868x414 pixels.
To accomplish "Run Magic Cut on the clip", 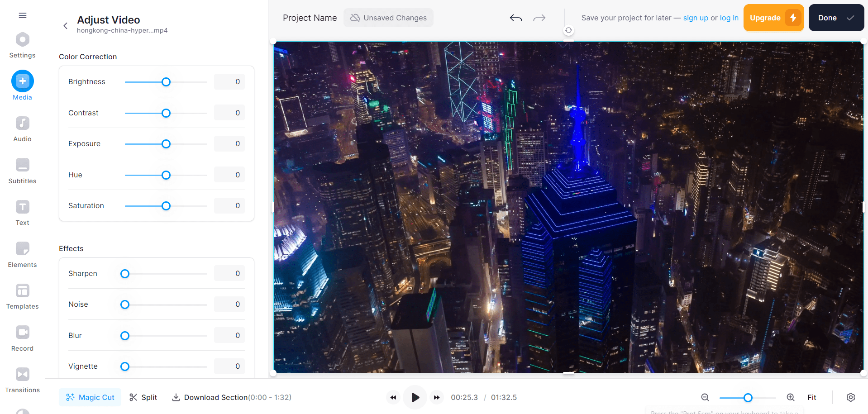I will (x=90, y=397).
